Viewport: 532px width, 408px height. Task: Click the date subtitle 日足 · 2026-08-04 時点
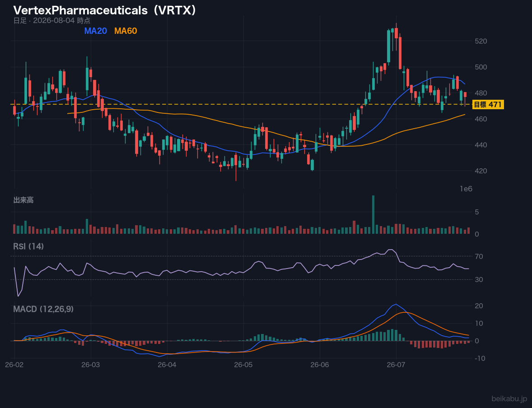51,21
